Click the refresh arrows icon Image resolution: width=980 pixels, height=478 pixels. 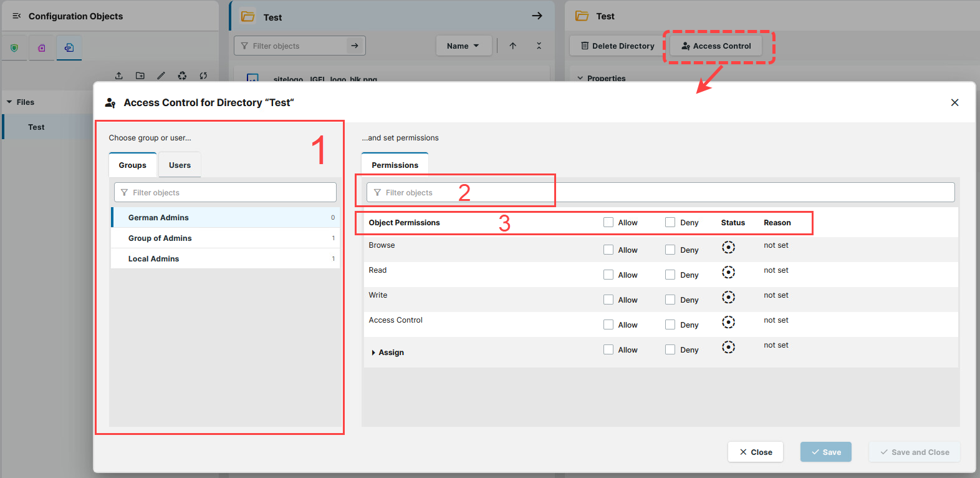(x=203, y=76)
